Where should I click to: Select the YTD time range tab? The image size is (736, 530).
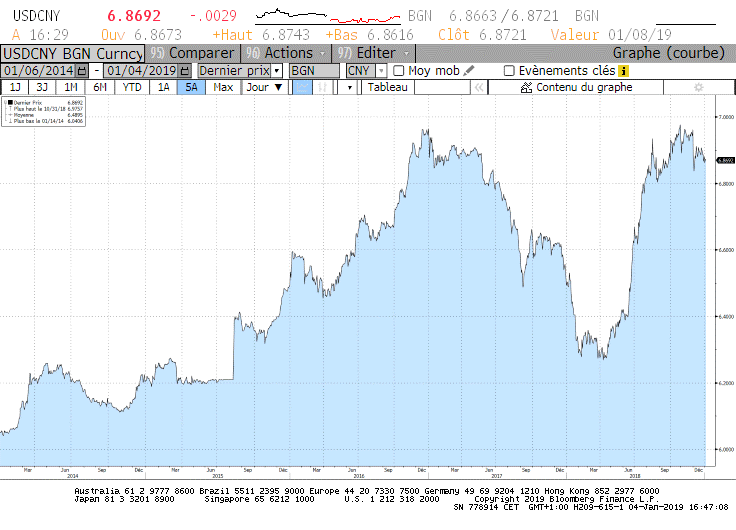(x=132, y=87)
